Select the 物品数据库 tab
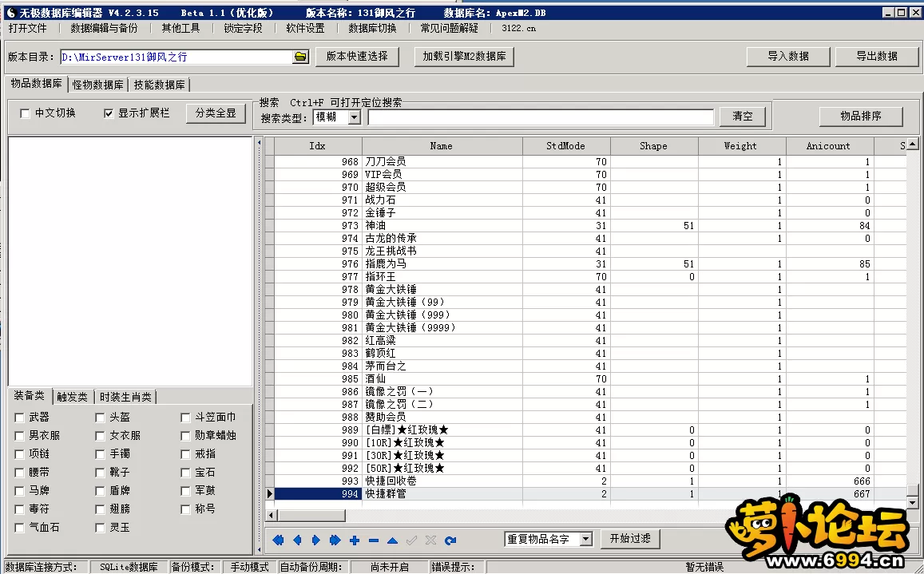Viewport: 924px width, 574px height. [37, 84]
